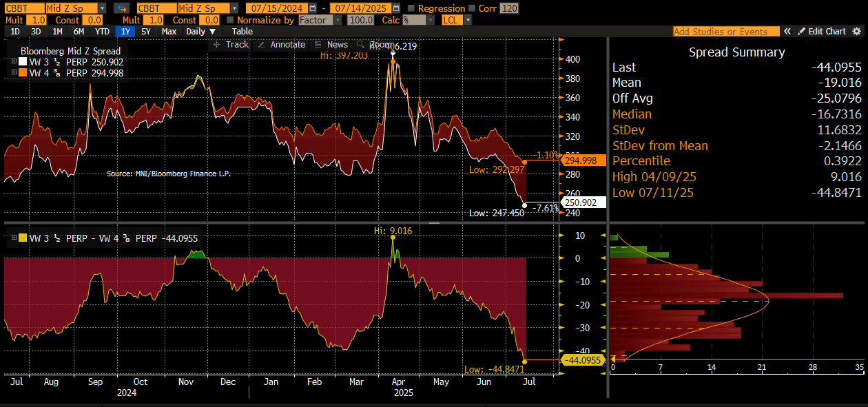
Task: Open the Table view
Action: [x=242, y=31]
